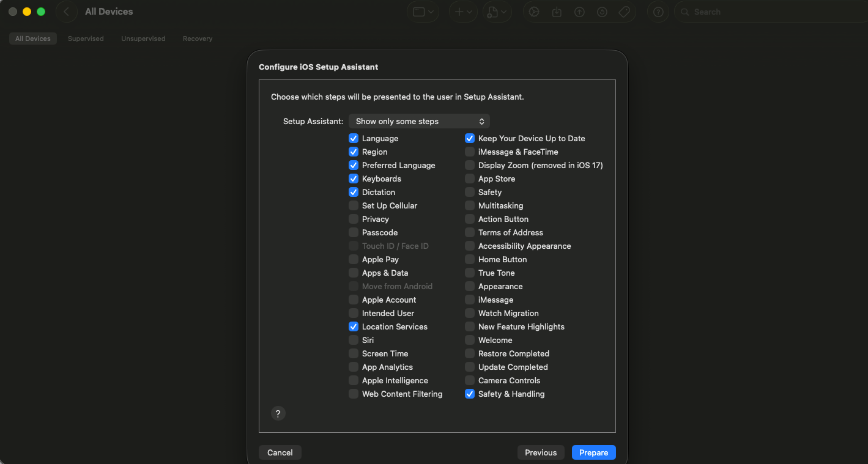Click the dialog's help question mark button

278,413
